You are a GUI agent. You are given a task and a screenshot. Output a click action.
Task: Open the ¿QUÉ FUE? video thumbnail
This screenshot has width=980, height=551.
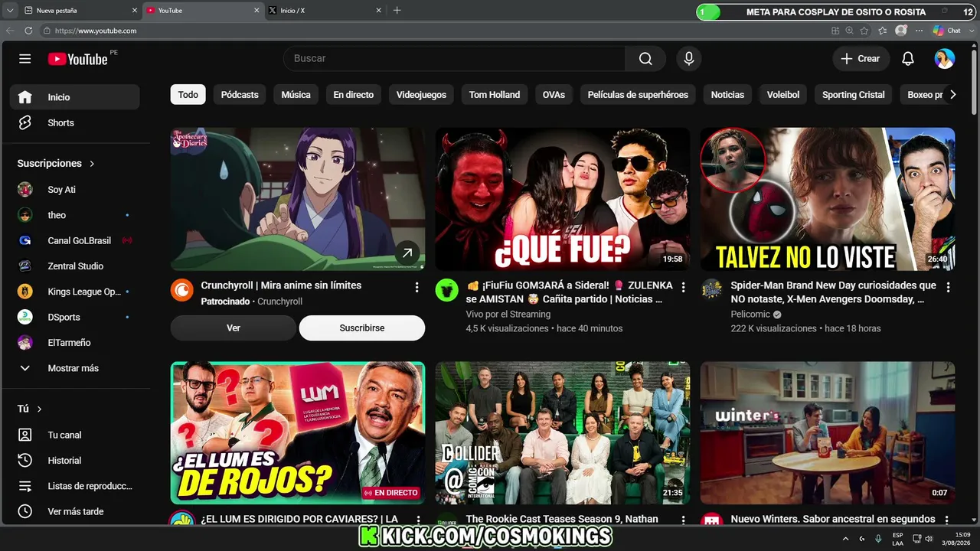(563, 199)
